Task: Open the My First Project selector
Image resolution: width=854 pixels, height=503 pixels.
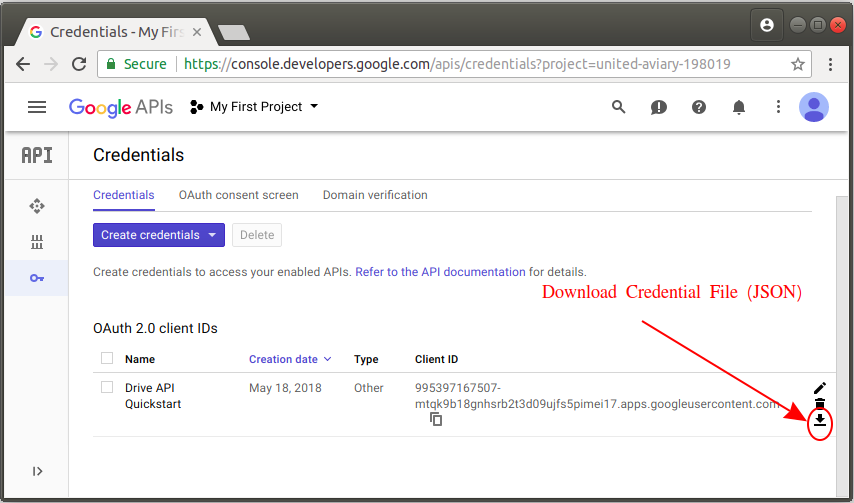Action: (254, 107)
